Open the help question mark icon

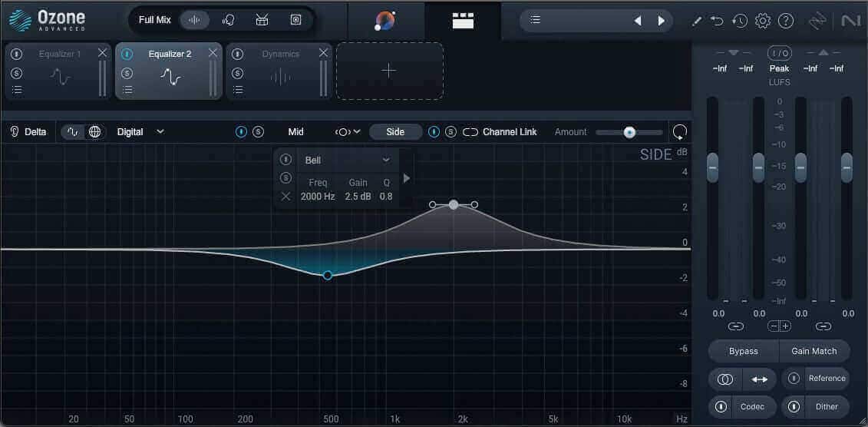[x=786, y=21]
